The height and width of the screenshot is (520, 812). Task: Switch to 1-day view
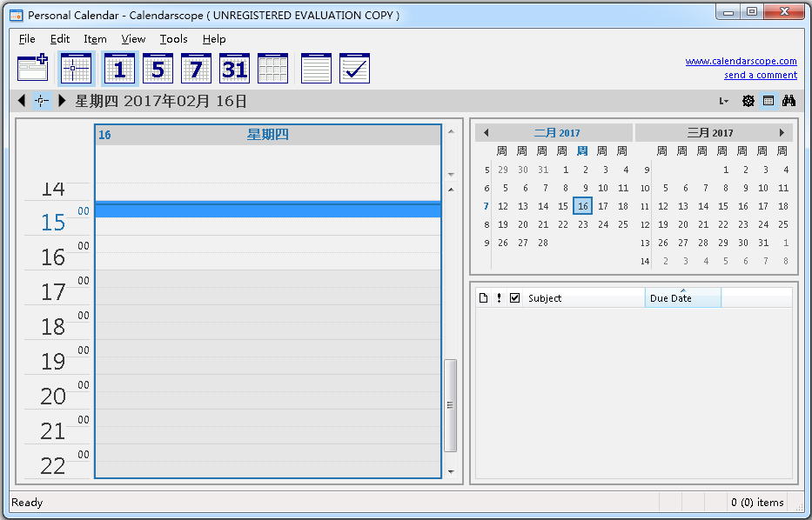(x=119, y=68)
